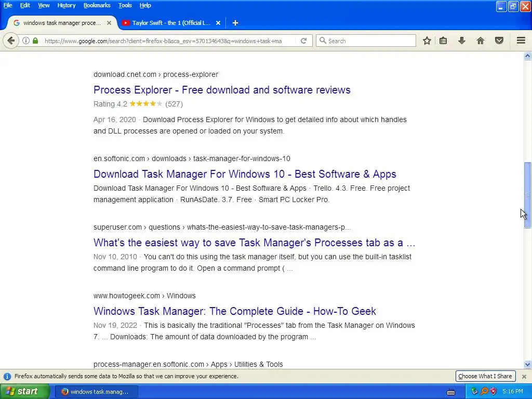Screen dimensions: 532x399
Task: Open the History menu
Action: [66, 5]
